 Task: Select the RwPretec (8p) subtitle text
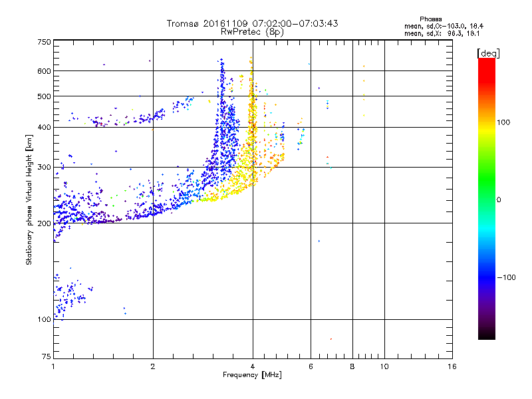(x=252, y=32)
